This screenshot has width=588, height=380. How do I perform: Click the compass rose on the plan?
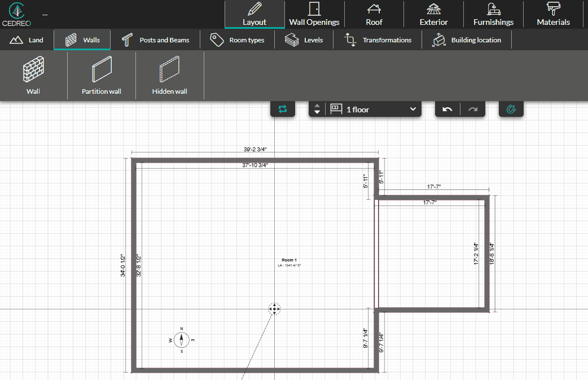pos(182,340)
